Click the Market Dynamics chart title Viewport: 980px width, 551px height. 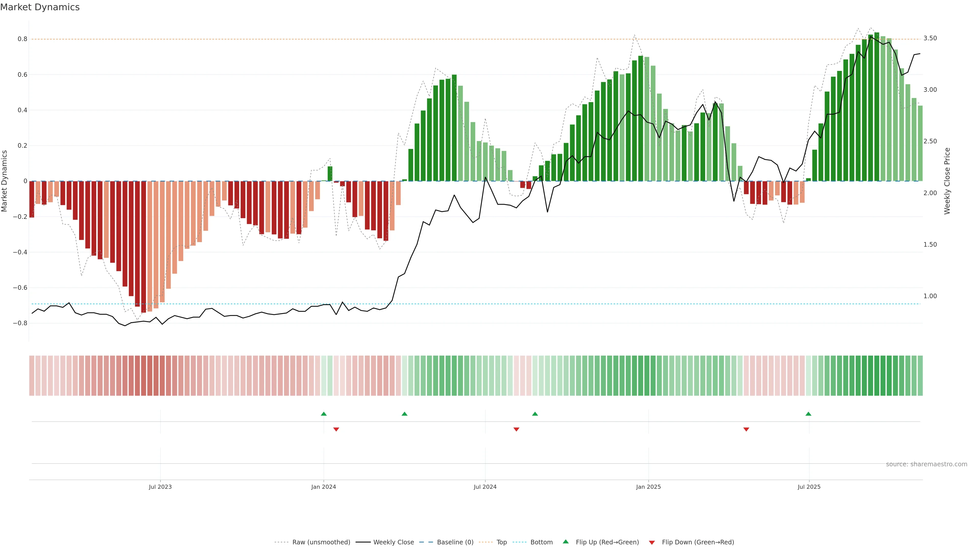[40, 7]
